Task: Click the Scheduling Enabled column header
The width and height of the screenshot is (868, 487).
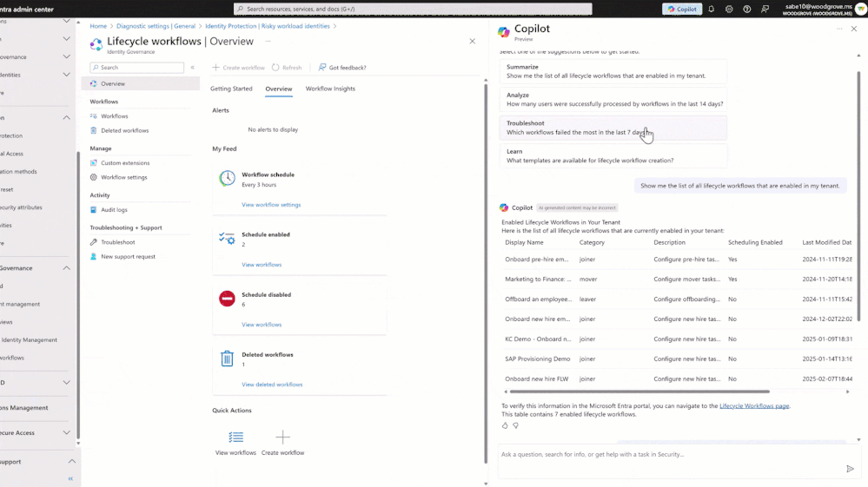Action: point(755,242)
